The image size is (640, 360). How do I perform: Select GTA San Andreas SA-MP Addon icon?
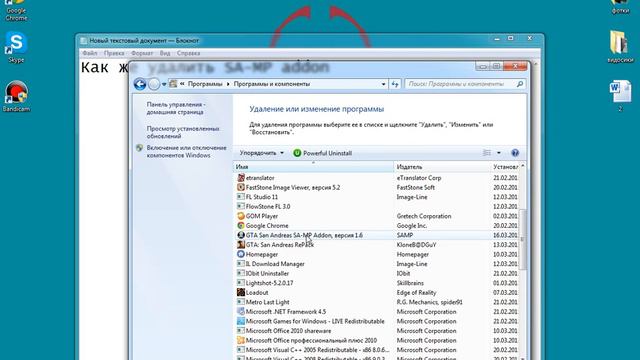241,235
